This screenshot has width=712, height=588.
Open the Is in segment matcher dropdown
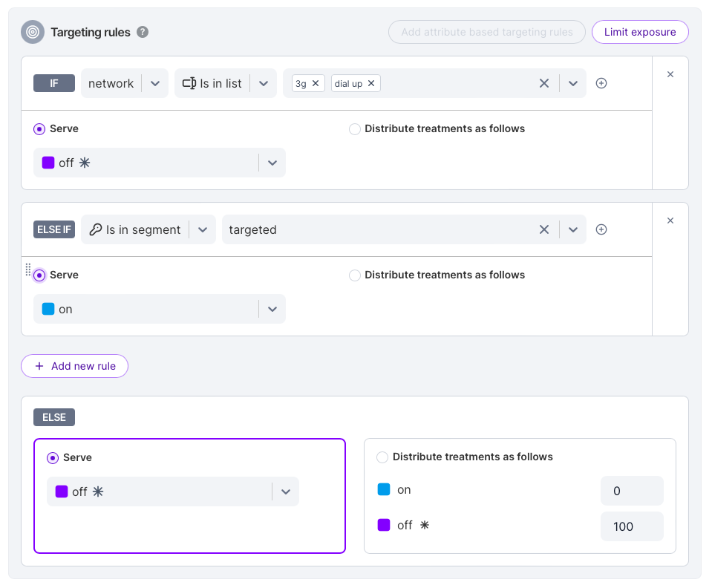pos(202,229)
